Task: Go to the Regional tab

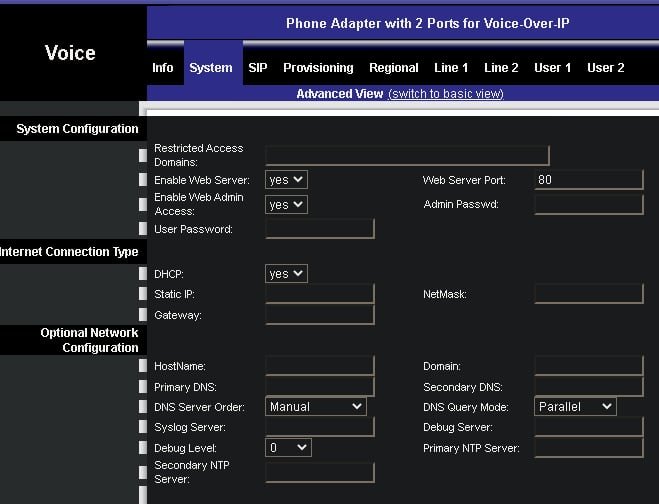Action: 394,68
